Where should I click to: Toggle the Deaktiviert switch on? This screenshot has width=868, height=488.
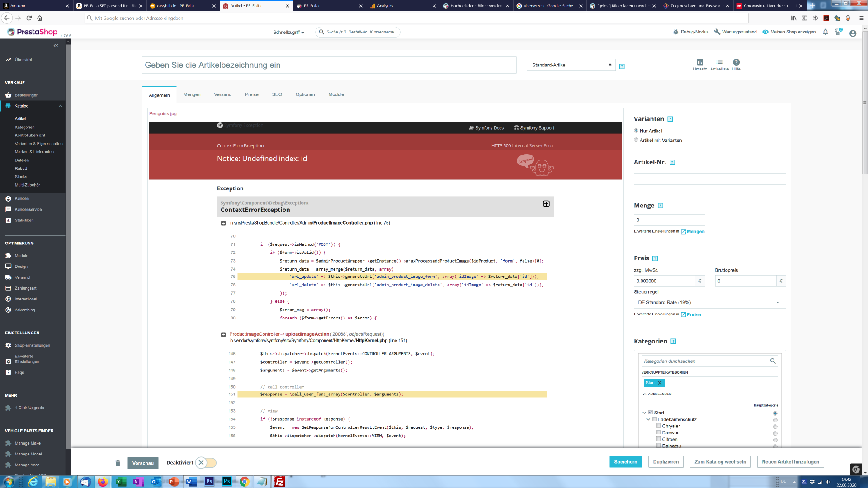point(206,463)
